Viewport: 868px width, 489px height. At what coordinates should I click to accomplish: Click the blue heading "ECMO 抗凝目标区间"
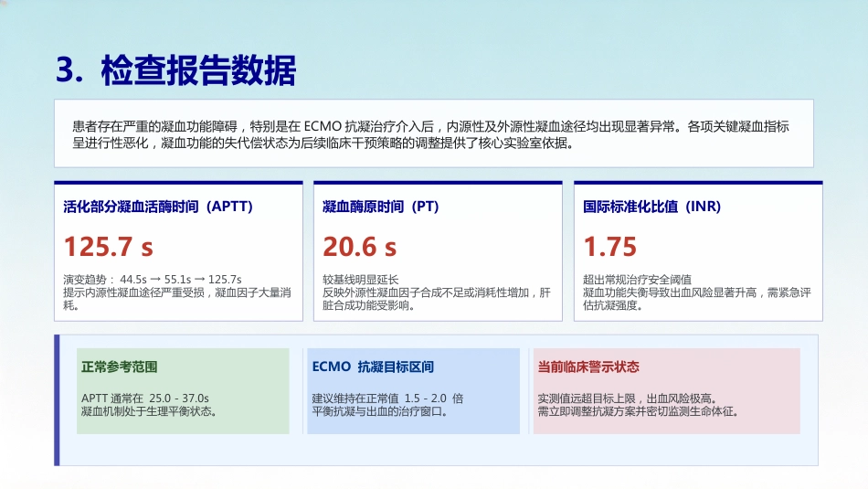pos(373,367)
